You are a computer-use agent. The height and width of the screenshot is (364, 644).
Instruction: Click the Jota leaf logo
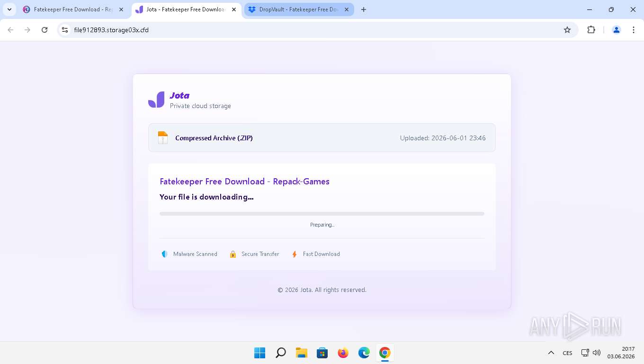click(156, 100)
